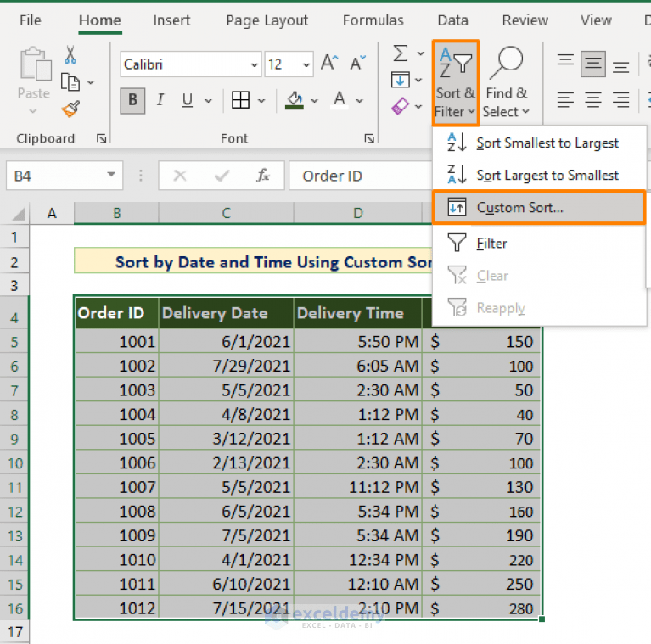Switch to the Data tab
This screenshot has width=651, height=644.
452,20
